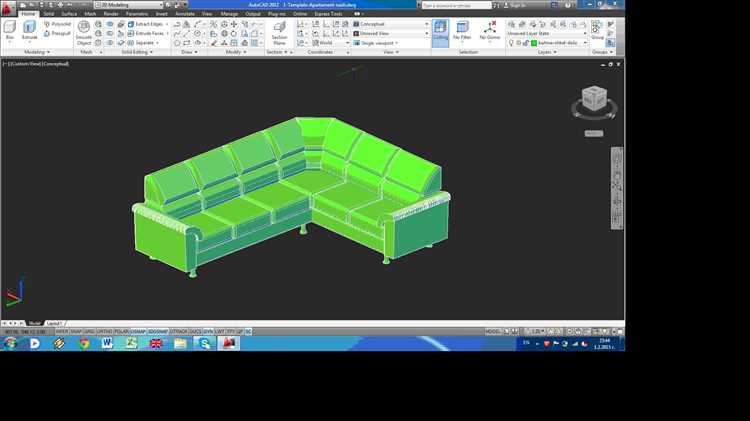
Task: Switch to the Render ribbon tab
Action: [111, 14]
